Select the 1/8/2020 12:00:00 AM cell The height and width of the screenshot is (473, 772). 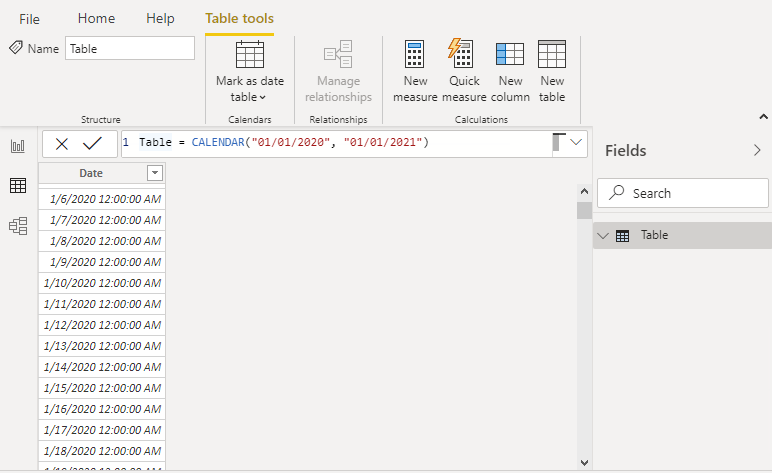coord(102,241)
